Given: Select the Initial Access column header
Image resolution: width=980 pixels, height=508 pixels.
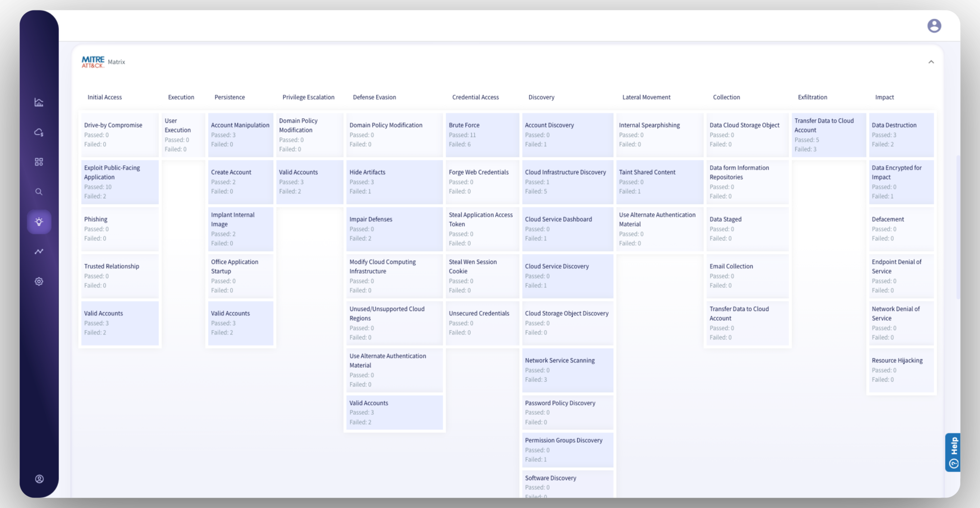Looking at the screenshot, I should coord(104,97).
